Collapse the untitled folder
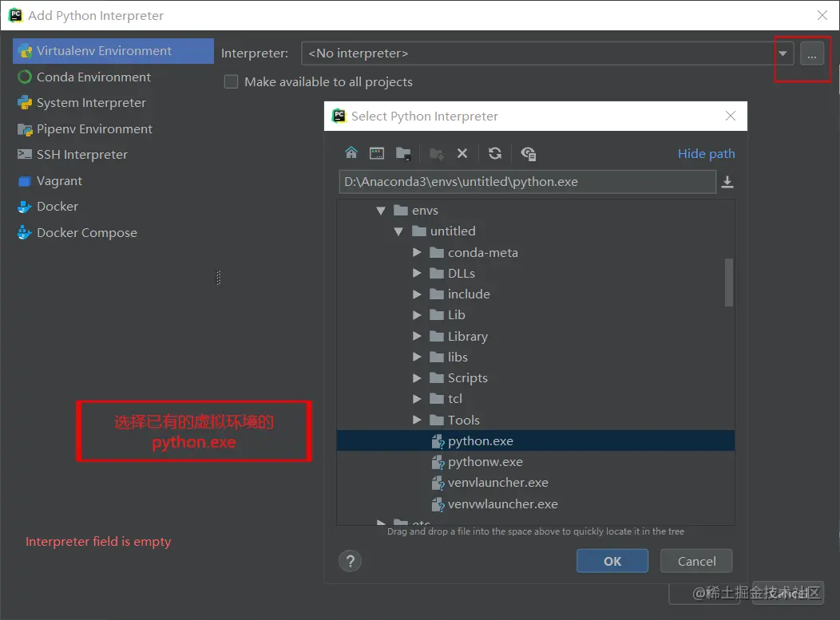 [398, 231]
